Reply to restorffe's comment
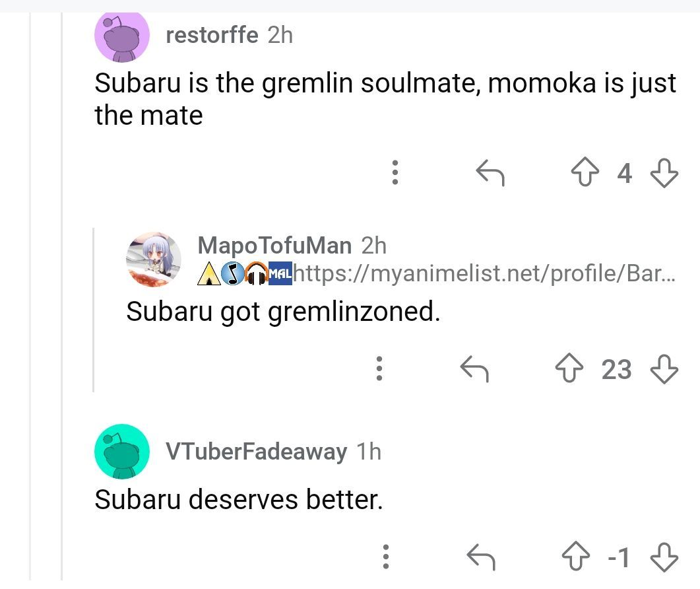The height and width of the screenshot is (589, 700). tap(490, 174)
